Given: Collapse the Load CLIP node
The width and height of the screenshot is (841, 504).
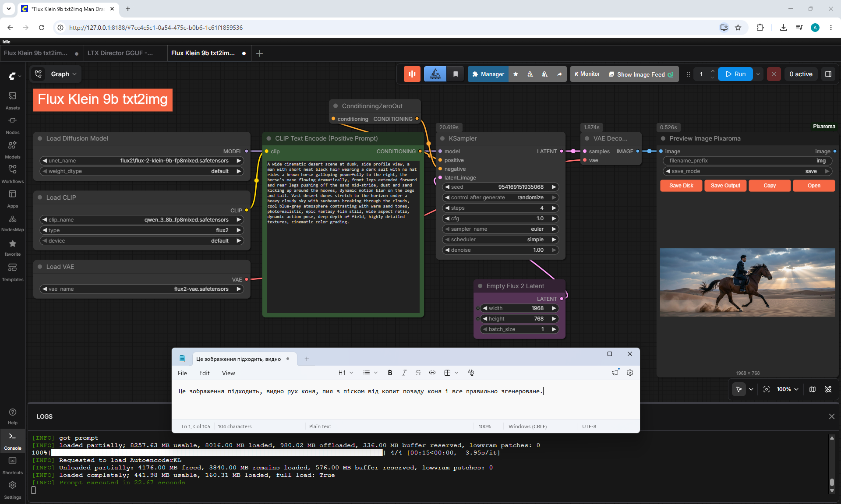Looking at the screenshot, I should (x=40, y=197).
